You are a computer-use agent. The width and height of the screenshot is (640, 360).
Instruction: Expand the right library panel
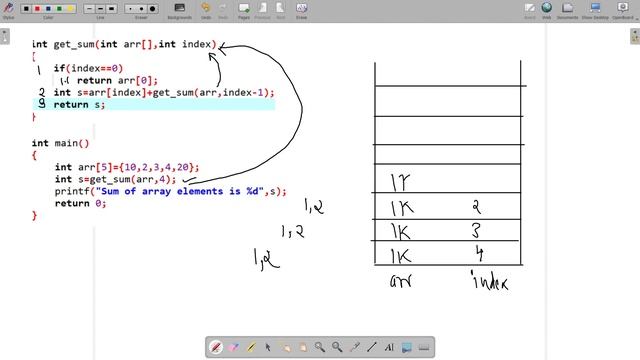(635, 36)
